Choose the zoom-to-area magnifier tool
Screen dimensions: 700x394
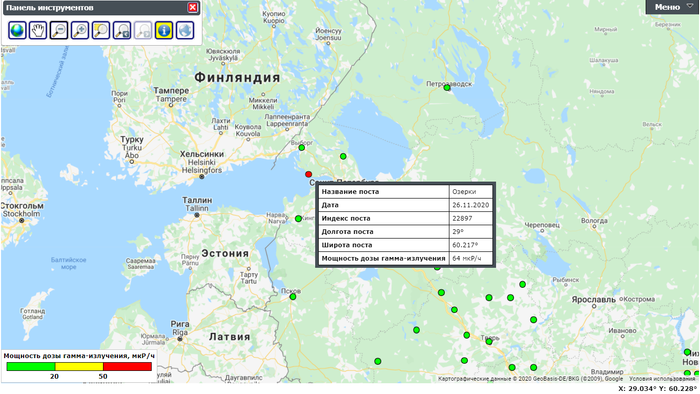click(101, 30)
